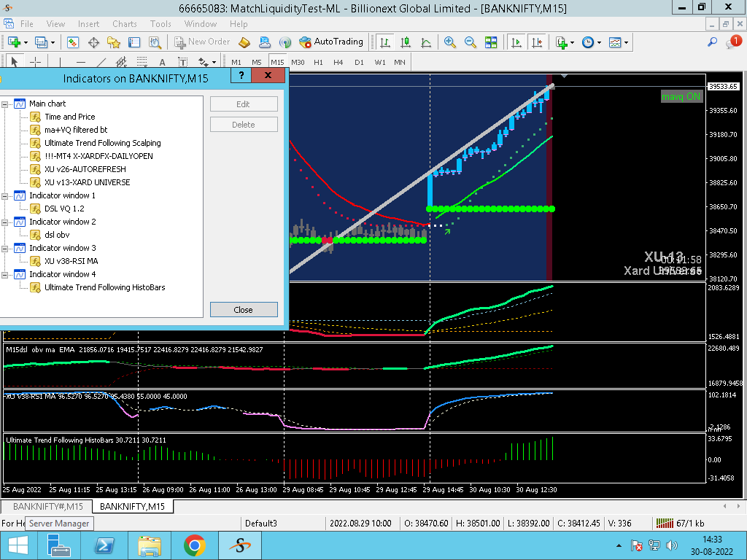Screen dimensions: 747x560
Task: Click the Zoom In magnifier icon
Action: tap(450, 42)
